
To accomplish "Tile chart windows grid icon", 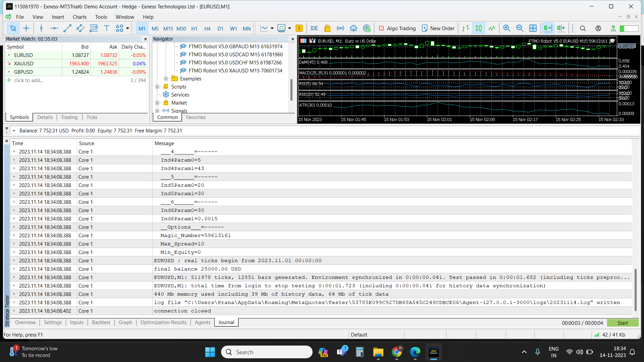I will [533, 28].
